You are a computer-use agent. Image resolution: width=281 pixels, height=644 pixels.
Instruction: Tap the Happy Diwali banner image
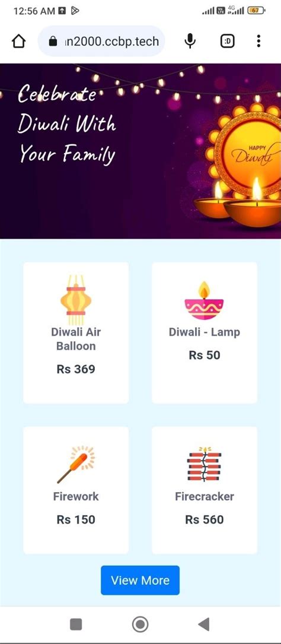point(140,151)
